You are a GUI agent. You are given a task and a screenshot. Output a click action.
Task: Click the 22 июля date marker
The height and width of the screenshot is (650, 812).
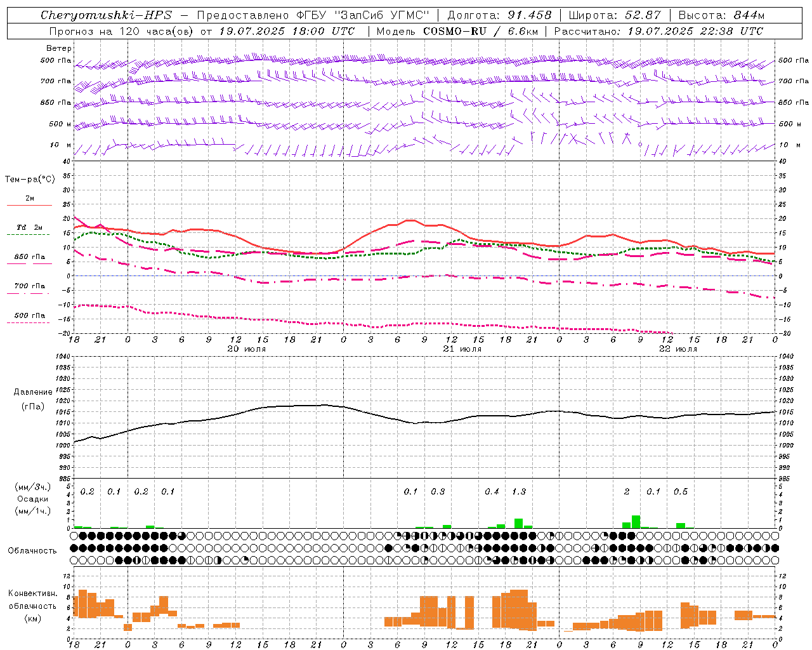678,348
